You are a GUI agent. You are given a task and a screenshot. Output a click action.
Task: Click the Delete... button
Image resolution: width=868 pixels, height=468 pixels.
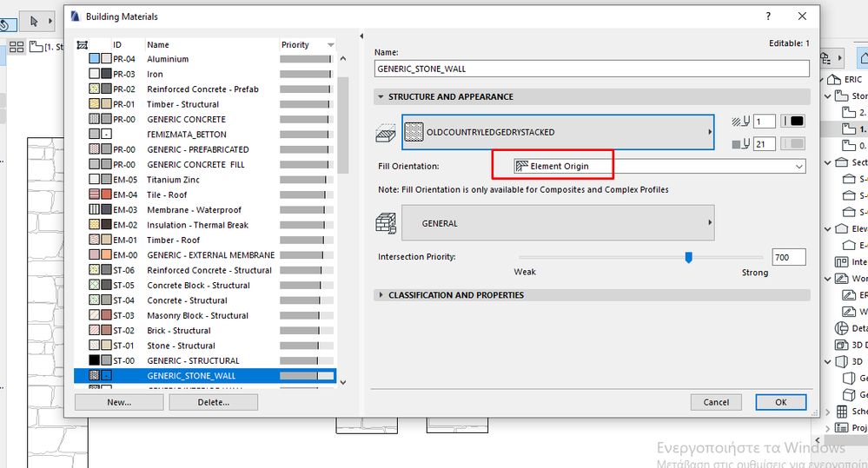213,402
